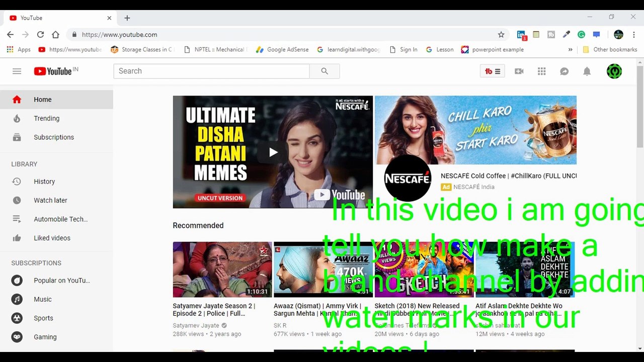Open the Sign In bookmark
This screenshot has height=362, width=644.
pyautogui.click(x=404, y=50)
